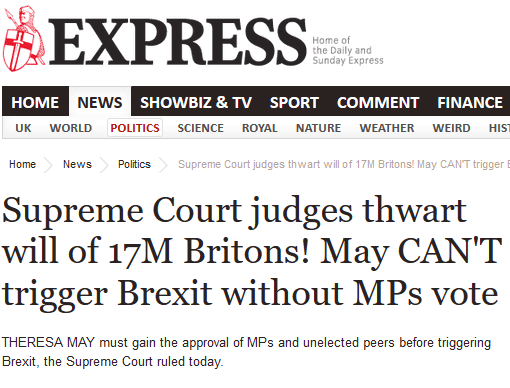Open the FINANCE section

click(x=470, y=102)
